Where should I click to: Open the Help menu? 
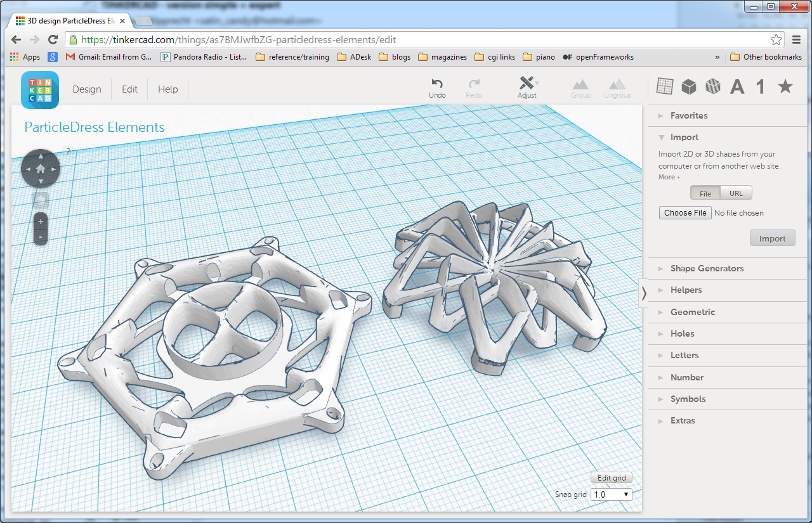click(168, 89)
